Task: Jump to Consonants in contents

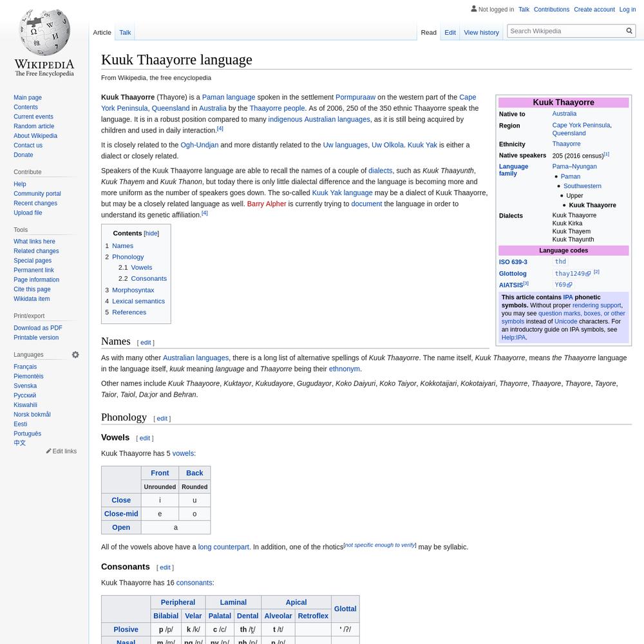Action: tap(149, 278)
